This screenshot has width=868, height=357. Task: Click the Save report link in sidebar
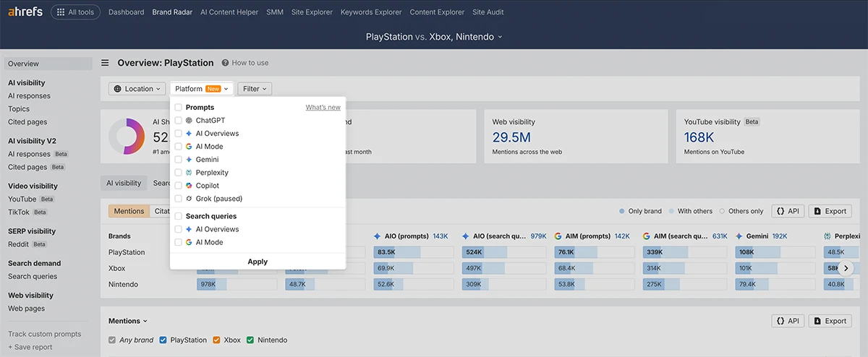click(30, 347)
